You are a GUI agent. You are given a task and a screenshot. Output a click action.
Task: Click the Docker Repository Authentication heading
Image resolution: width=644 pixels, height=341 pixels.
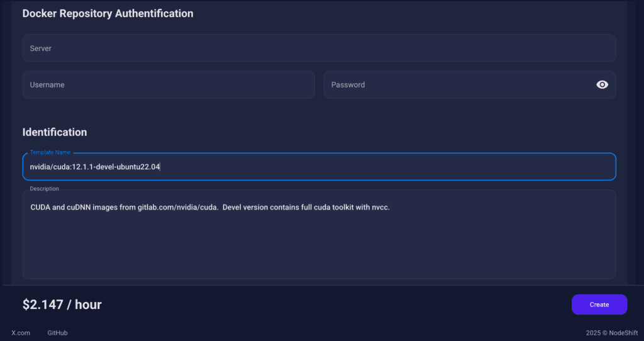pyautogui.click(x=108, y=13)
